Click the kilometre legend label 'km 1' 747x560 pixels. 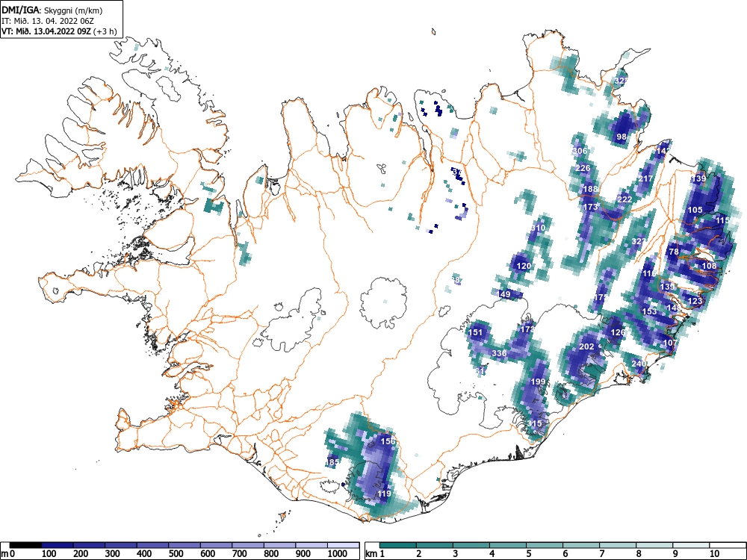(x=376, y=553)
